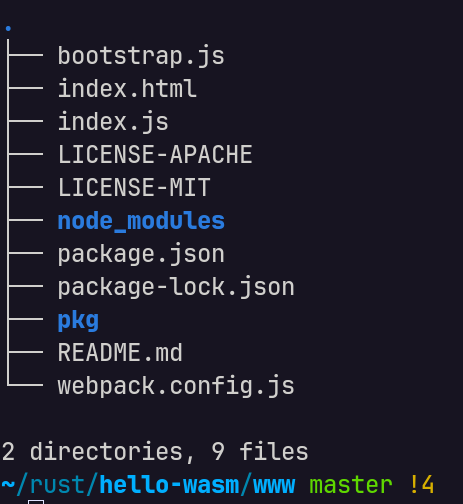This screenshot has width=463, height=504.
Task: Click the tree branch line beside pkg
Action: 25,319
